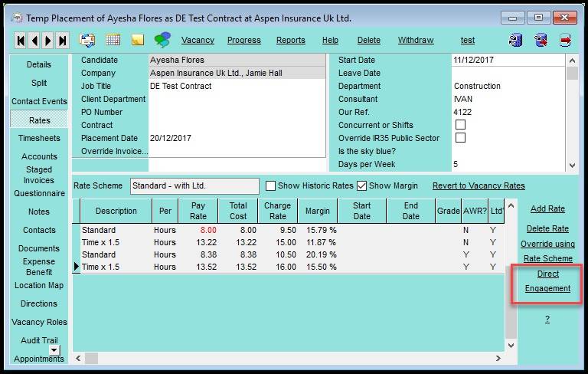Click the Description column header
The image size is (588, 374).
(x=116, y=211)
